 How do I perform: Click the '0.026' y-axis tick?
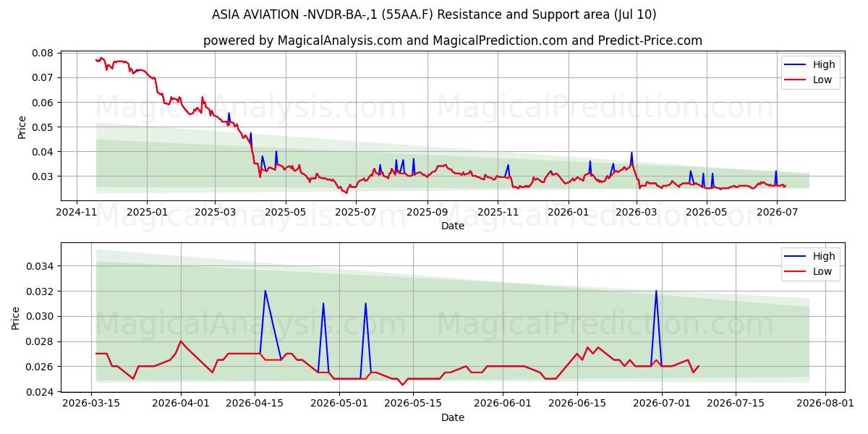pyautogui.click(x=41, y=367)
